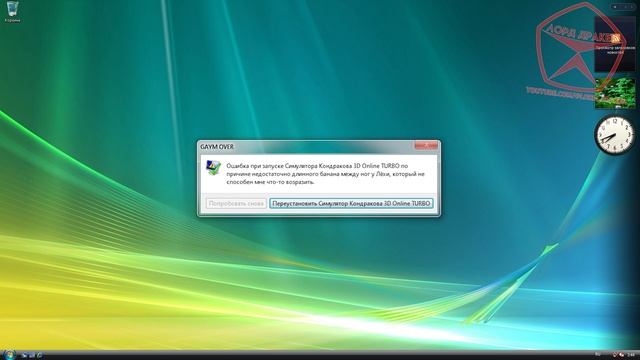640x360 pixels.
Task: Click the installer icon inside the GAYM OVER dialog
Action: coord(213,167)
